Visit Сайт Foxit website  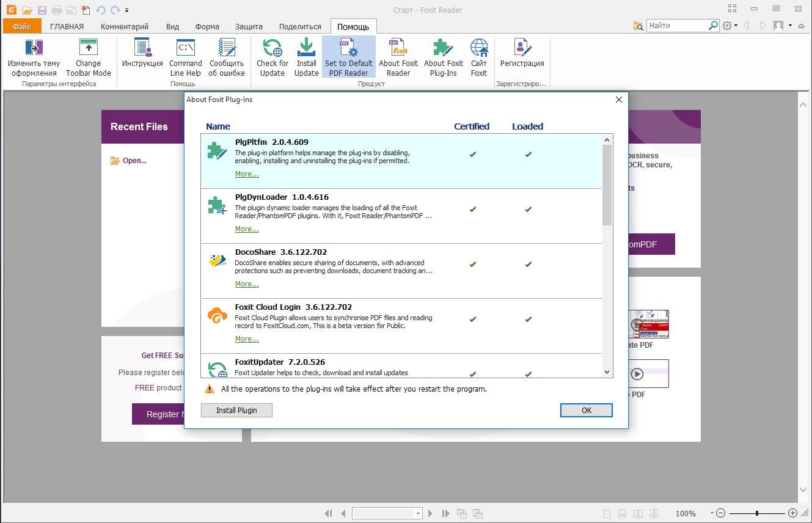479,57
